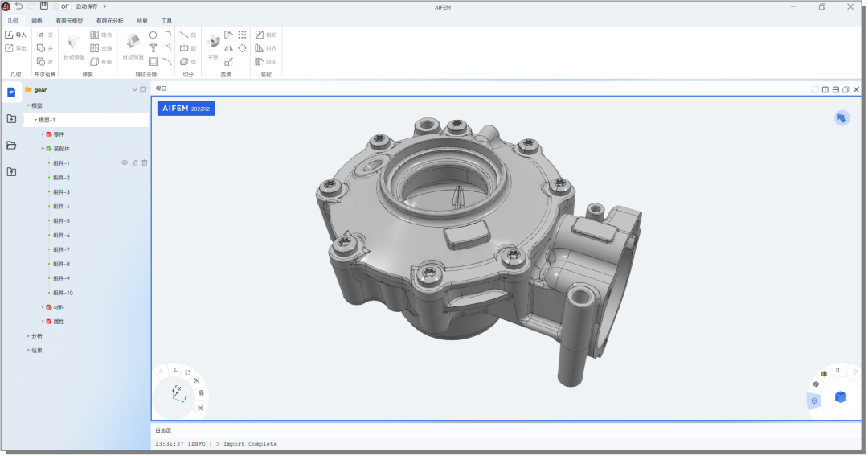Click the 合缝 merge seam tool
The image size is (868, 456).
click(x=101, y=48)
